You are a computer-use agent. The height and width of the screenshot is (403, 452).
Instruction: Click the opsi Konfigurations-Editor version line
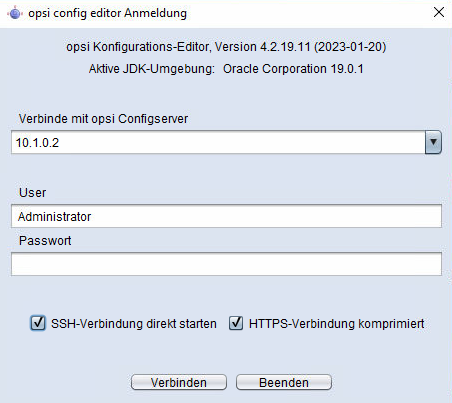click(226, 47)
